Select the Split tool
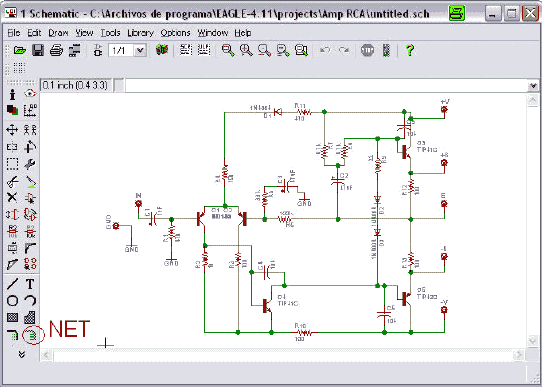The width and height of the screenshot is (542, 387). coord(12,264)
